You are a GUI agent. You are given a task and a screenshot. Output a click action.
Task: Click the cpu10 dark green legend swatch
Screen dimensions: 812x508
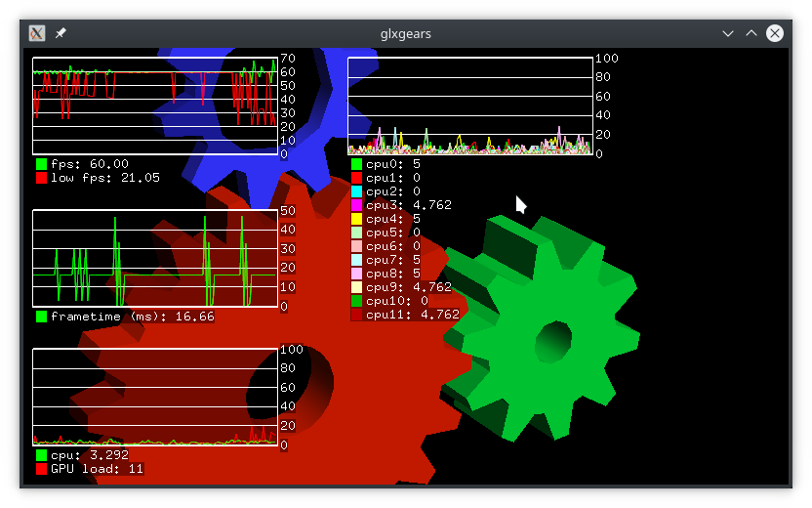357,301
